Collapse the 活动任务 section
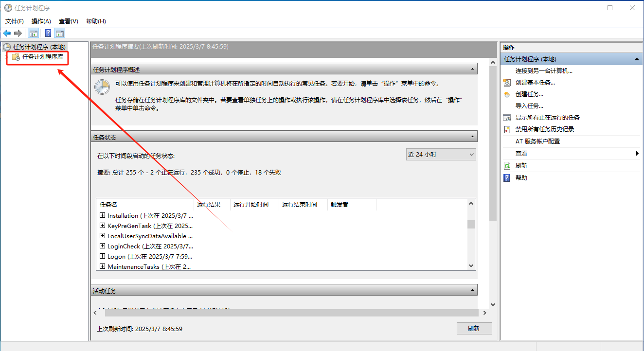This screenshot has height=351, width=644. coord(472,290)
